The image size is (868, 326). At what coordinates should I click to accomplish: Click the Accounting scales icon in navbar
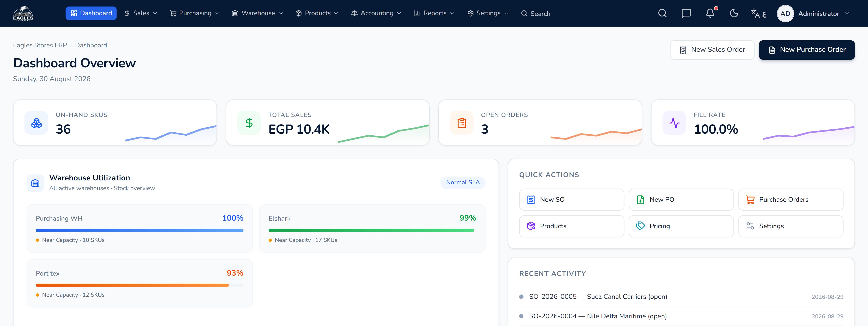[x=355, y=13]
